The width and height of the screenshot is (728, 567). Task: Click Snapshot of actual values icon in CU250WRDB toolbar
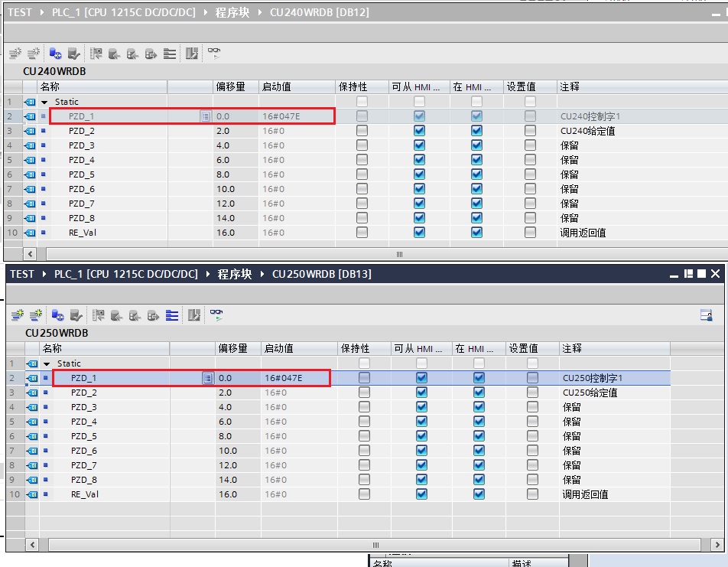[x=76, y=315]
